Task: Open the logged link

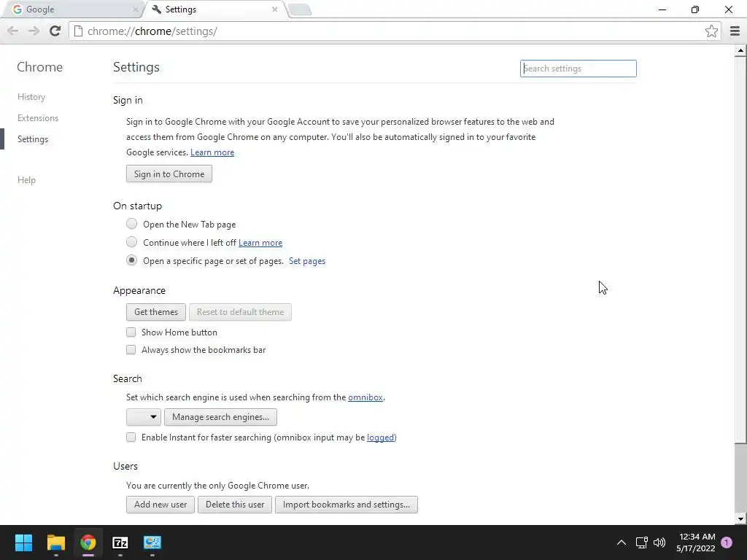Action: [x=381, y=437]
